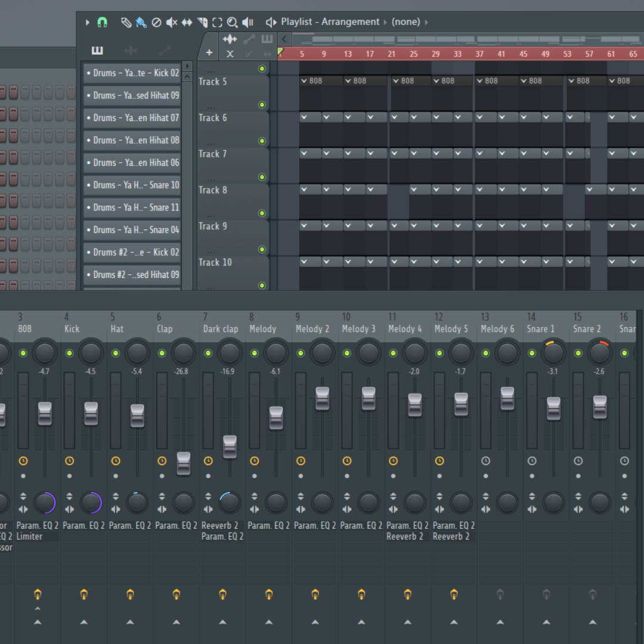Open the pattern picker piano icon

pos(97,50)
